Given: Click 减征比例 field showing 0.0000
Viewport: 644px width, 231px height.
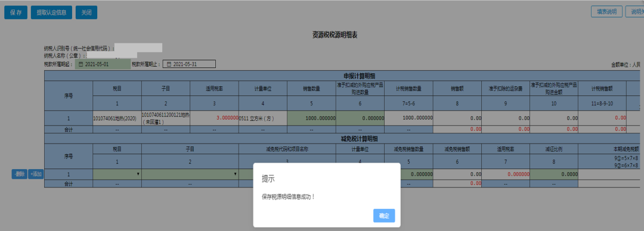Looking at the screenshot, I should tap(553, 174).
